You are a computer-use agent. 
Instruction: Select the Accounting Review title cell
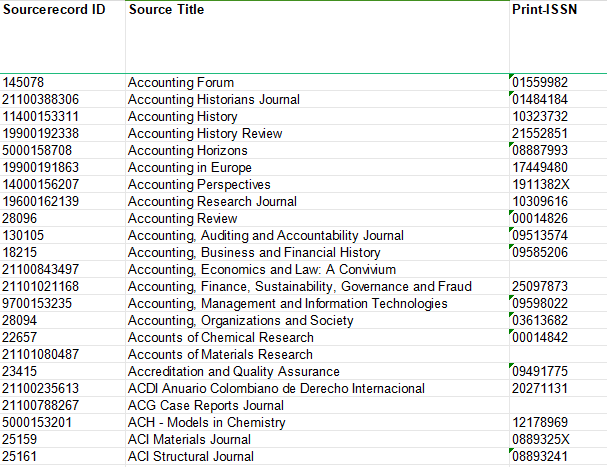(x=183, y=218)
